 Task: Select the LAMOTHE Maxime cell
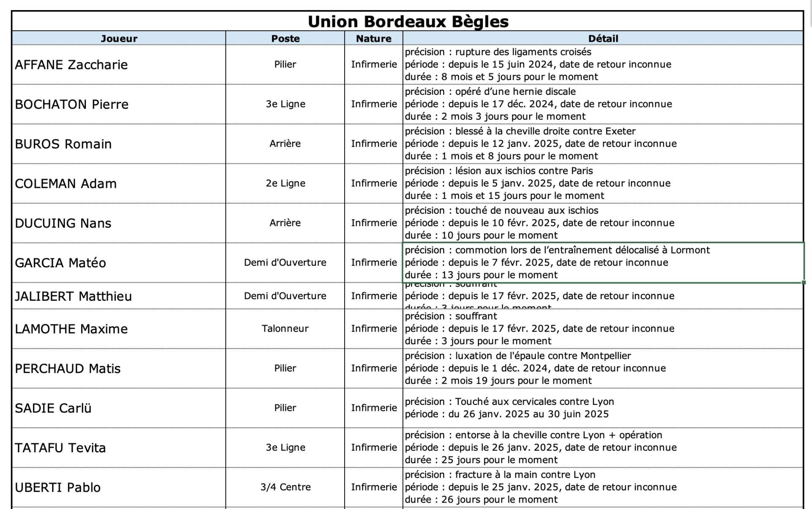119,329
